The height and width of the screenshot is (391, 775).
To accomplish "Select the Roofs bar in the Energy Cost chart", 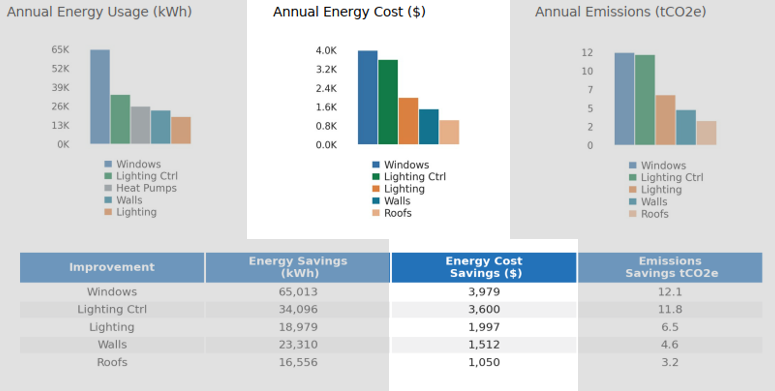I will [x=449, y=132].
